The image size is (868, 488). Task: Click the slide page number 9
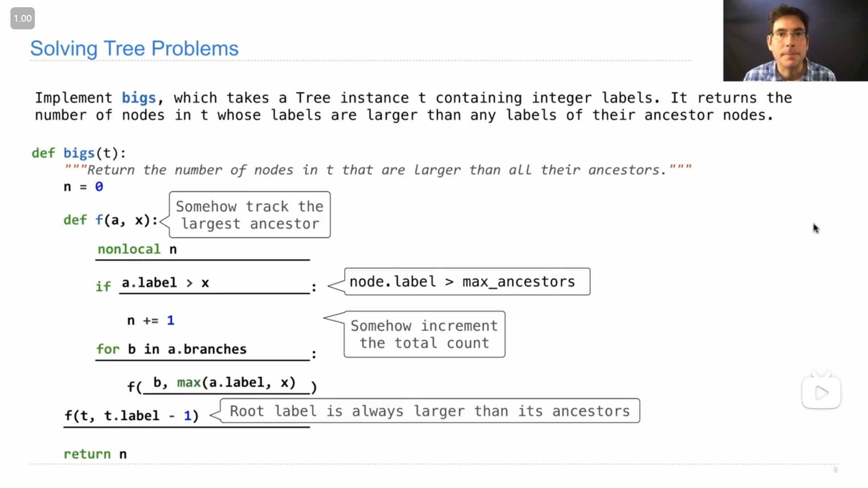tap(835, 470)
